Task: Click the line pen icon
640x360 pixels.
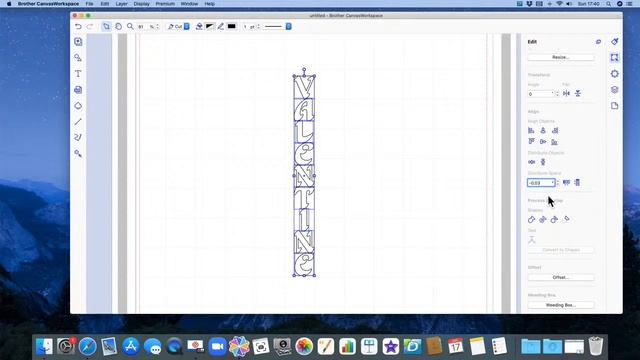Action: (x=220, y=27)
